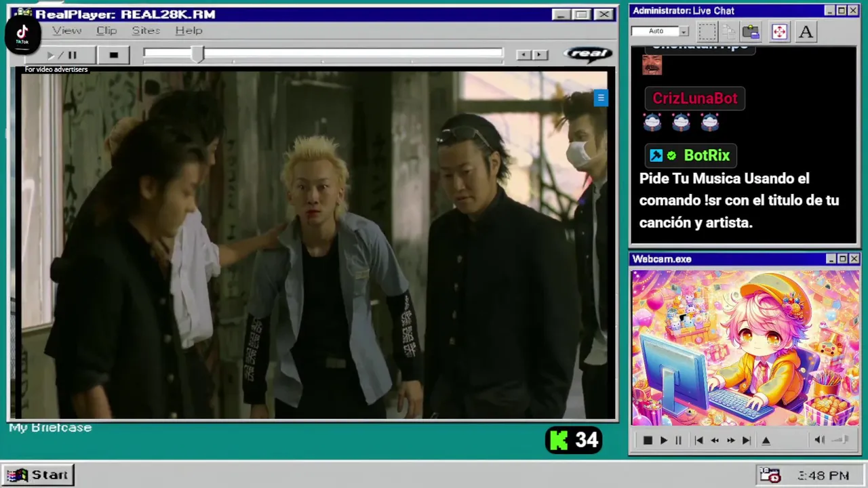Close the RealPlayer window
This screenshot has width=868, height=488.
[x=604, y=14]
